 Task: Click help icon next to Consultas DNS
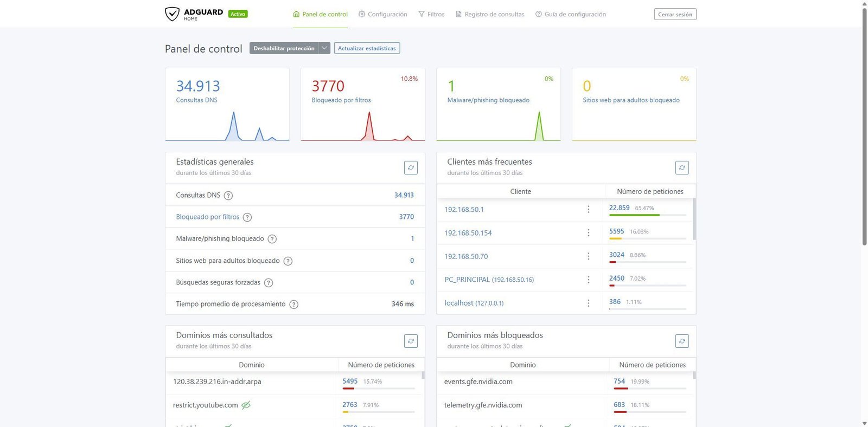[x=228, y=196]
